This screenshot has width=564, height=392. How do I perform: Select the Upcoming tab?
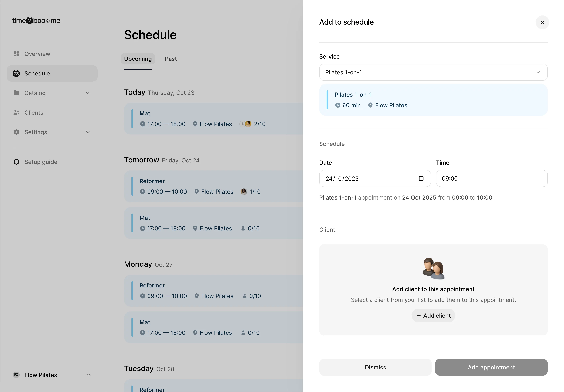pyautogui.click(x=138, y=59)
